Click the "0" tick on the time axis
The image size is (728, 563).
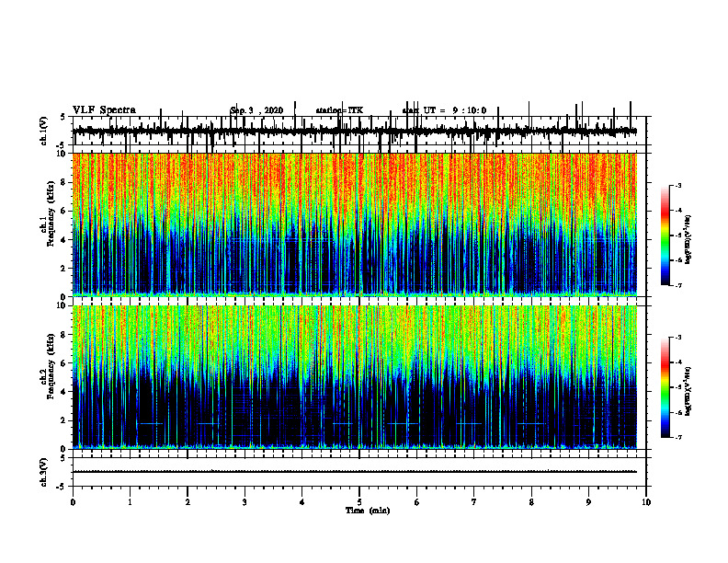pyautogui.click(x=73, y=502)
